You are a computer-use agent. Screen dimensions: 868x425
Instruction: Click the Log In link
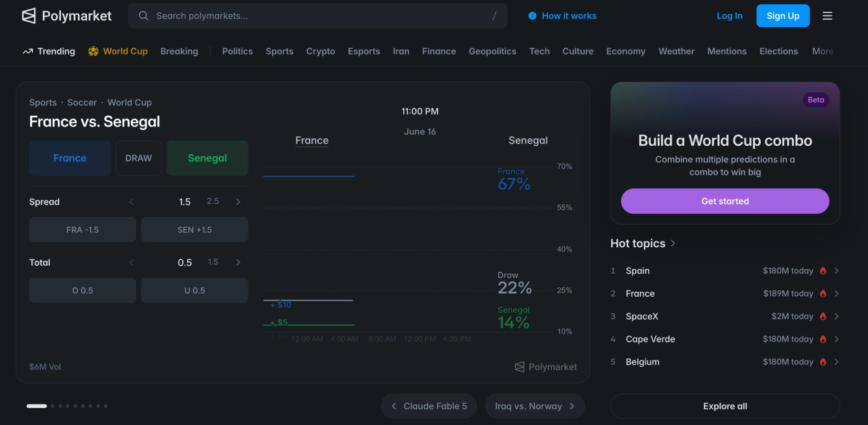(729, 16)
